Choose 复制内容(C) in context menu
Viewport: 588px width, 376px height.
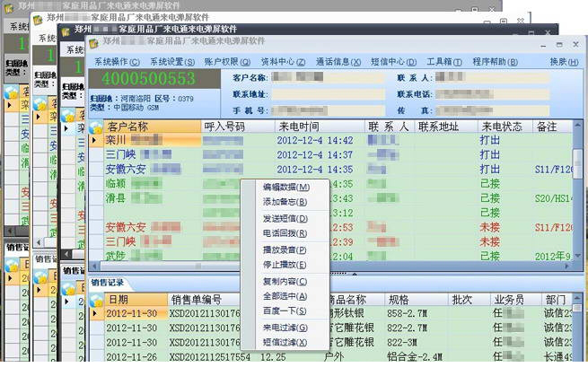285,282
